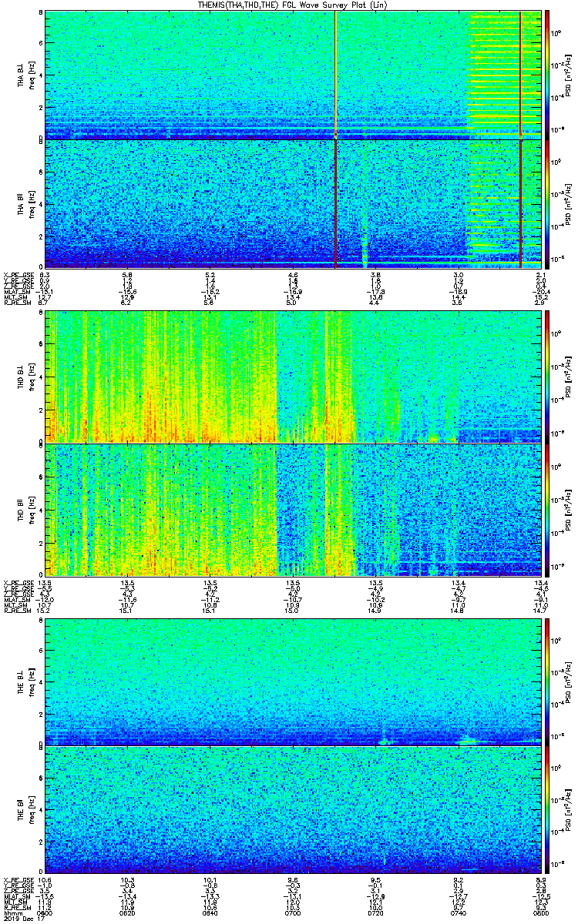Image resolution: width=578 pixels, height=924 pixels.
Task: Click the 'THD B⊥ freq [Hz]' axis label
Action: click(25, 377)
